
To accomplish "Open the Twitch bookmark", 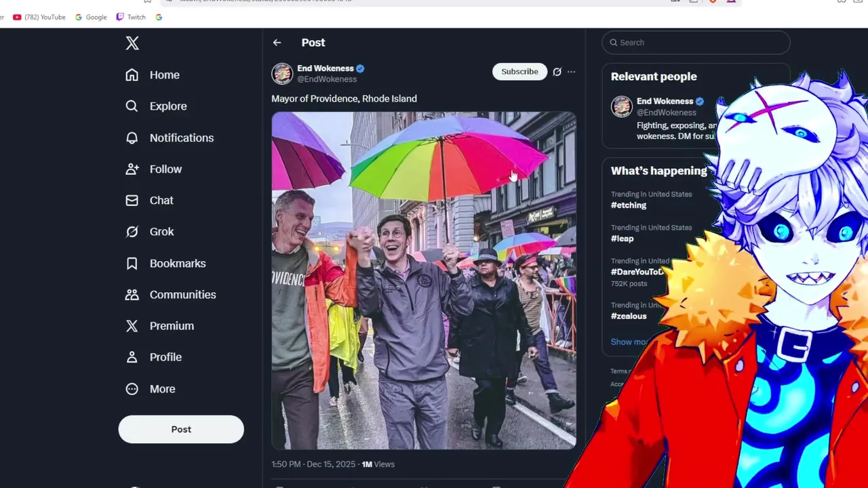I will pos(131,17).
